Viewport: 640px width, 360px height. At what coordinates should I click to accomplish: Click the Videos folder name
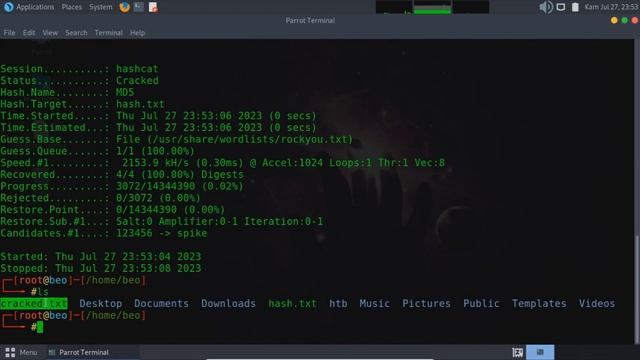pyautogui.click(x=597, y=304)
